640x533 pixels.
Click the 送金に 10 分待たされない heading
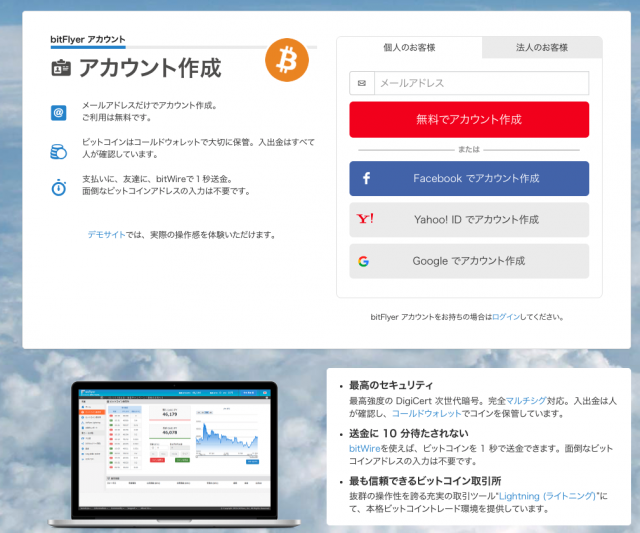tap(409, 433)
